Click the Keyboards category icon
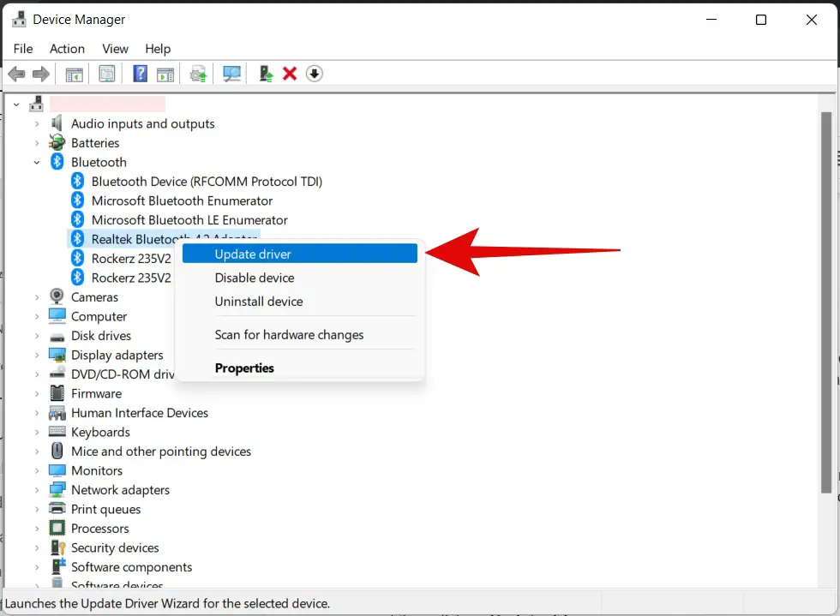The height and width of the screenshot is (616, 840). 57,431
